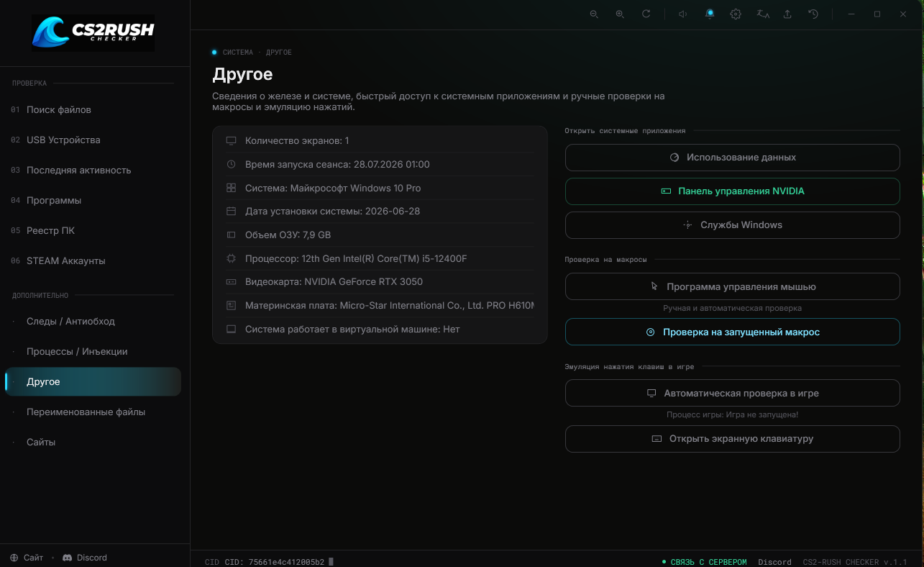Open Панель управления NVIDIA
The height and width of the screenshot is (567, 924).
point(733,191)
